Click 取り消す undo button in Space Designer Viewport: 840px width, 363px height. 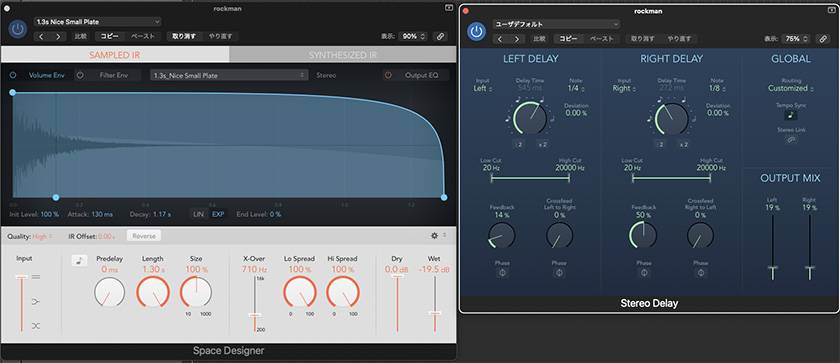click(184, 36)
